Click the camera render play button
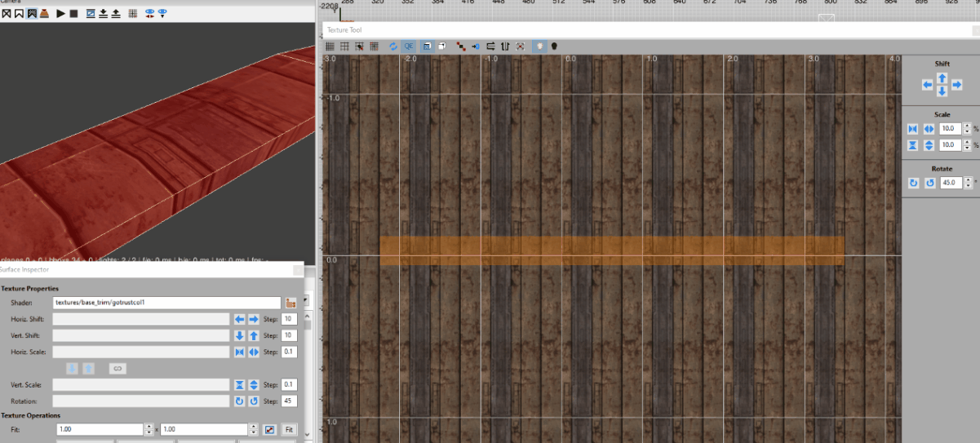Image resolution: width=980 pixels, height=443 pixels. click(60, 14)
